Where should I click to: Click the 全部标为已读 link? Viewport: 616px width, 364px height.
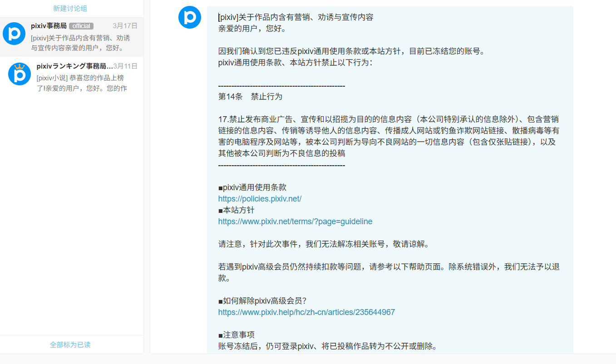pyautogui.click(x=70, y=344)
